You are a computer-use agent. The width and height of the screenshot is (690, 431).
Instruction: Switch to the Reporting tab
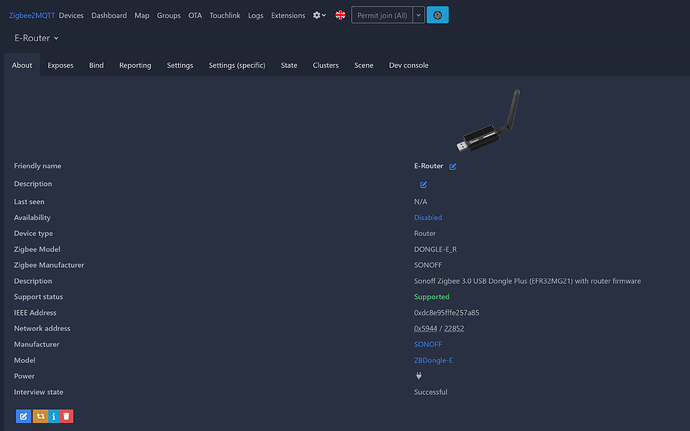(135, 65)
